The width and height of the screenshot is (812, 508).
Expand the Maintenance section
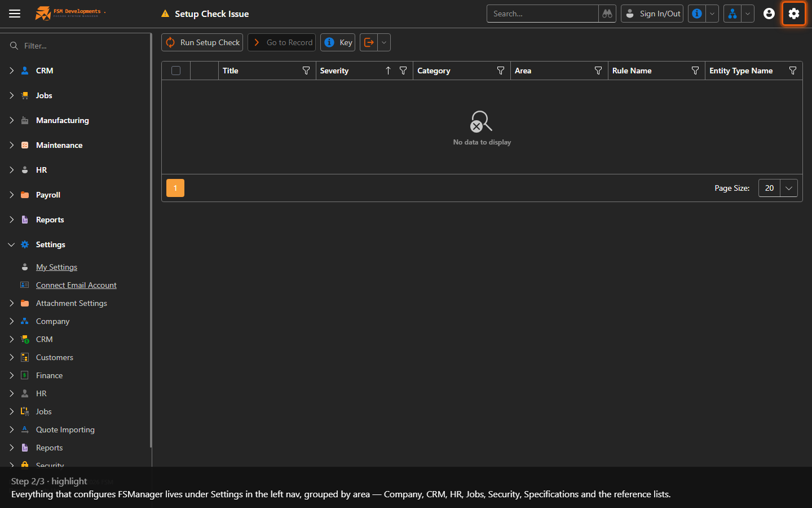[11, 145]
